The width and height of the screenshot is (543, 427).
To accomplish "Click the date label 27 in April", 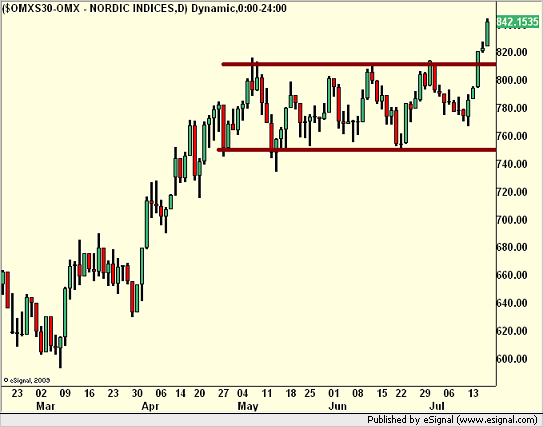I will 223,393.
